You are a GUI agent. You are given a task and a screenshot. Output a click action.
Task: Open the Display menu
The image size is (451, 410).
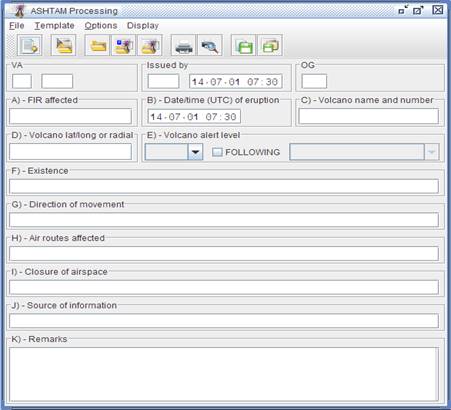(x=143, y=26)
